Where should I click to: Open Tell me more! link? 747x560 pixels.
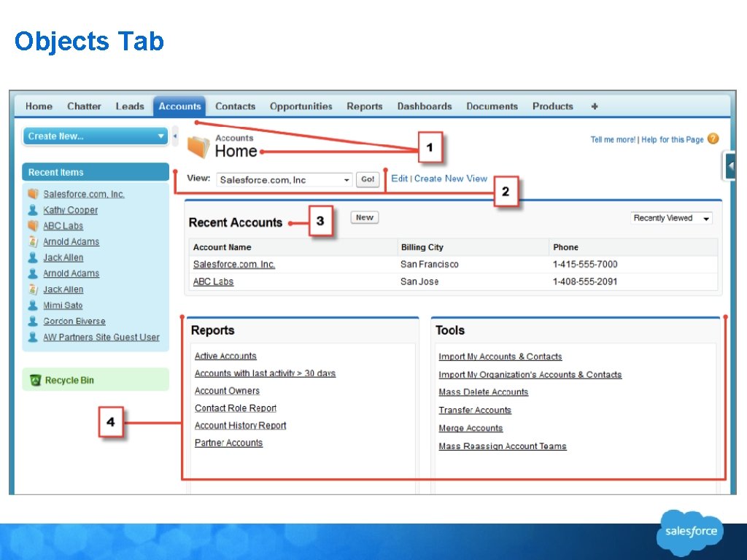pos(613,139)
